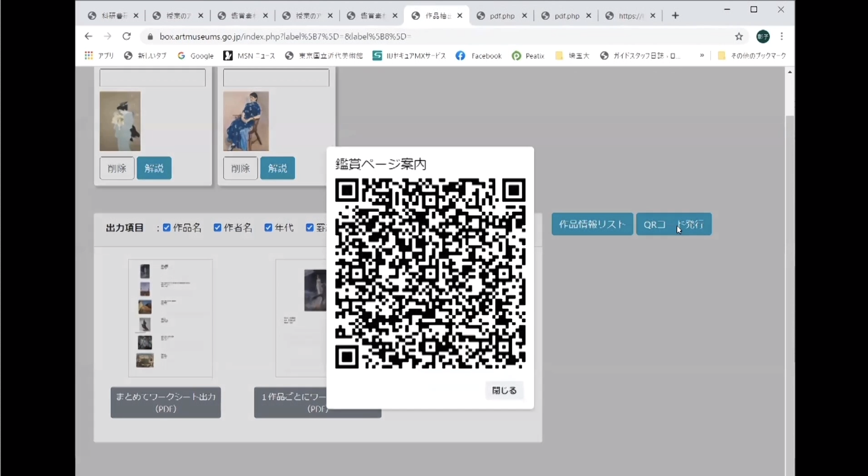Open the Google bookmark
The height and width of the screenshot is (476, 868).
195,56
